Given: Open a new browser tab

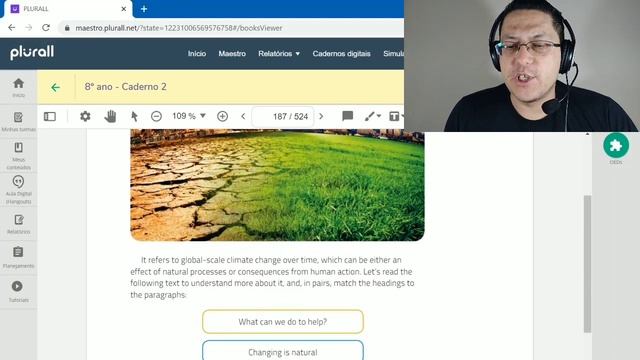Looking at the screenshot, I should [x=144, y=9].
